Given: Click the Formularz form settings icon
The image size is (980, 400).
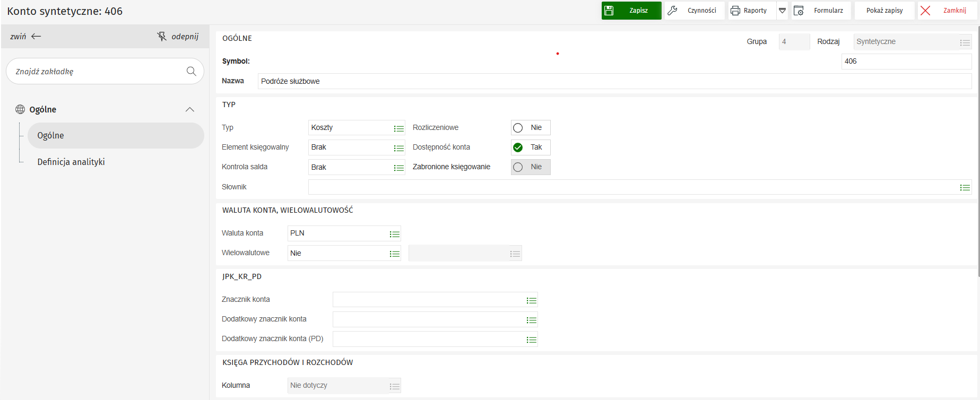Looking at the screenshot, I should pos(799,11).
